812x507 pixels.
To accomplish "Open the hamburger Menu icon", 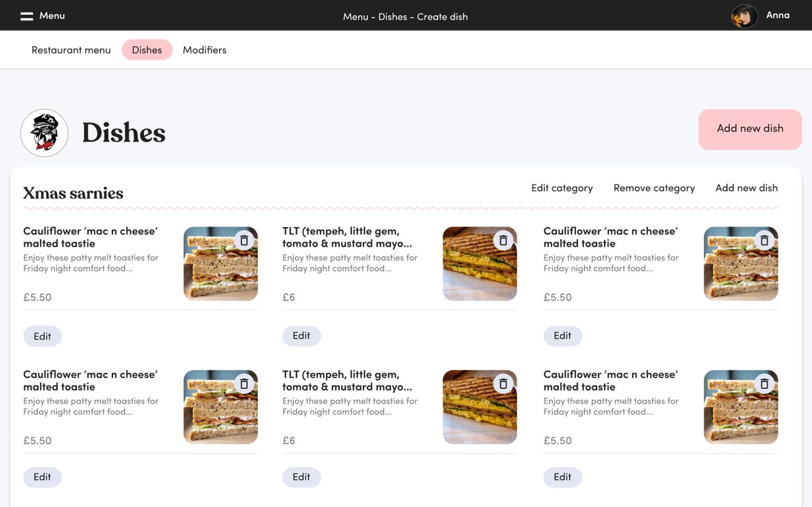I will [26, 16].
